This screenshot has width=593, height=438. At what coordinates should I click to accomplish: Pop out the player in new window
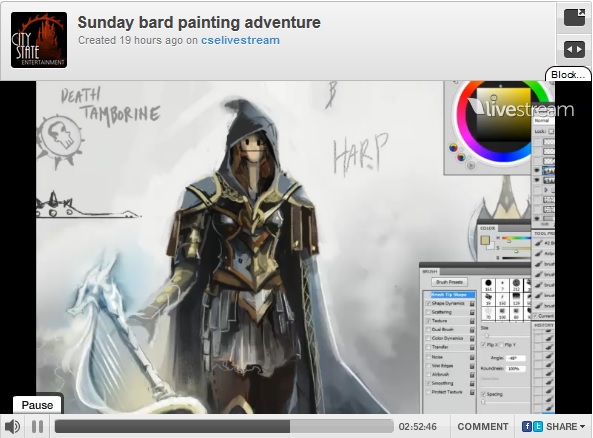574,17
